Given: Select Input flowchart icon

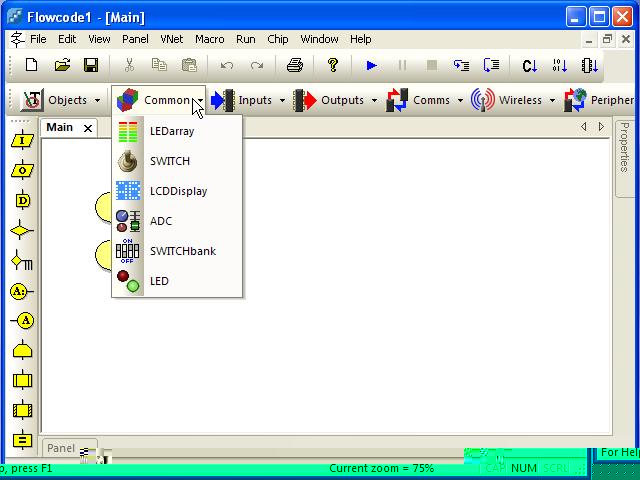Looking at the screenshot, I should pyautogui.click(x=22, y=140).
